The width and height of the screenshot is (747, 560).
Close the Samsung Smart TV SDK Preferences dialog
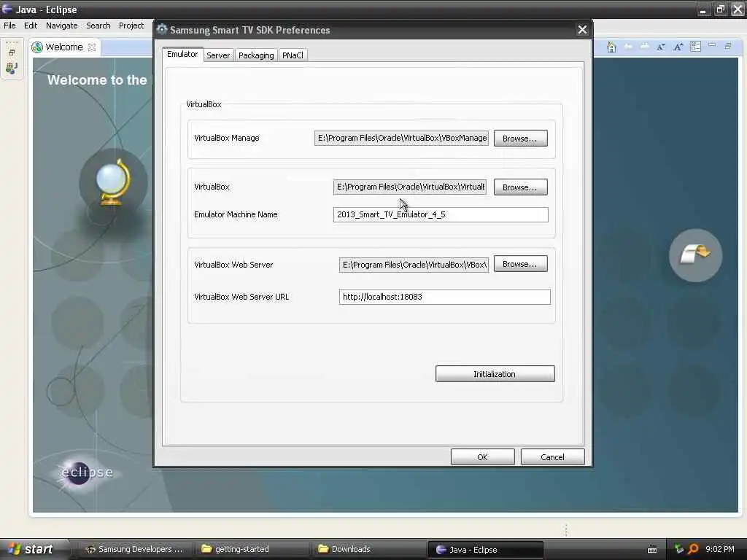582,29
